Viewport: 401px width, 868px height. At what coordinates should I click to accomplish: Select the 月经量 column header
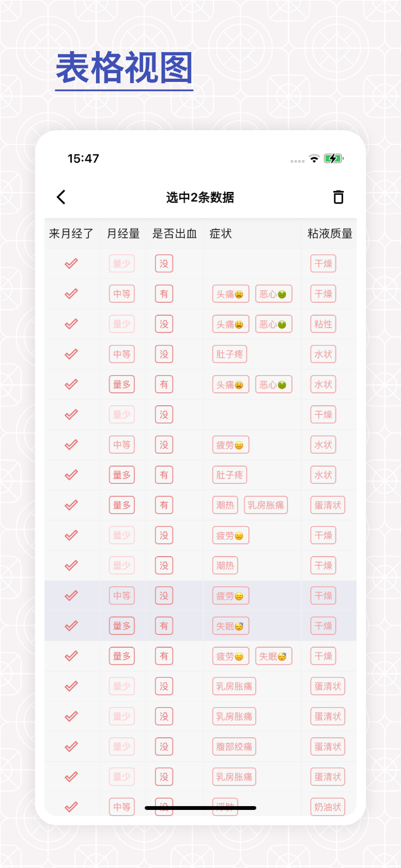pyautogui.click(x=123, y=234)
